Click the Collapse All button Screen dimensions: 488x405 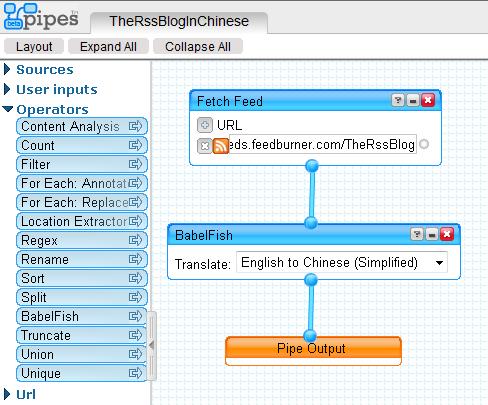click(198, 46)
